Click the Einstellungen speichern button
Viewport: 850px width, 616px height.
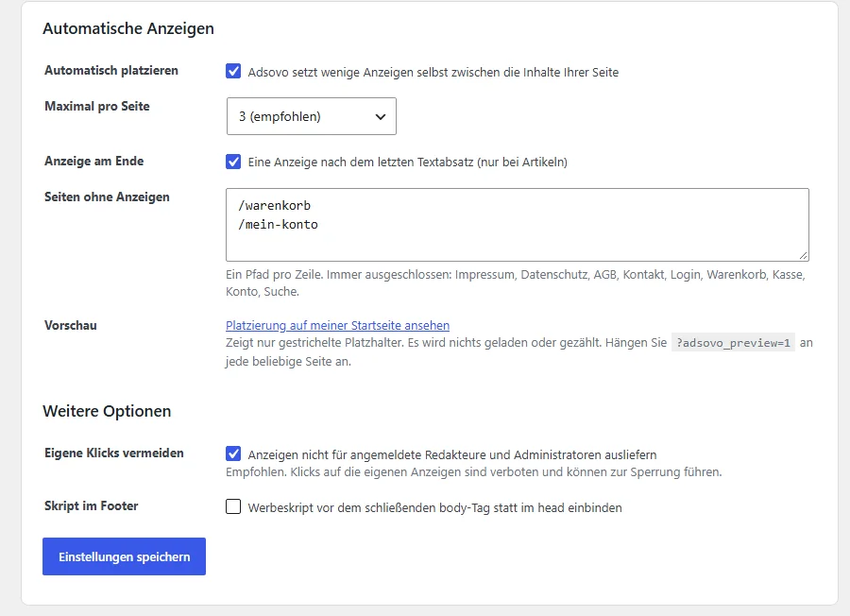124,556
